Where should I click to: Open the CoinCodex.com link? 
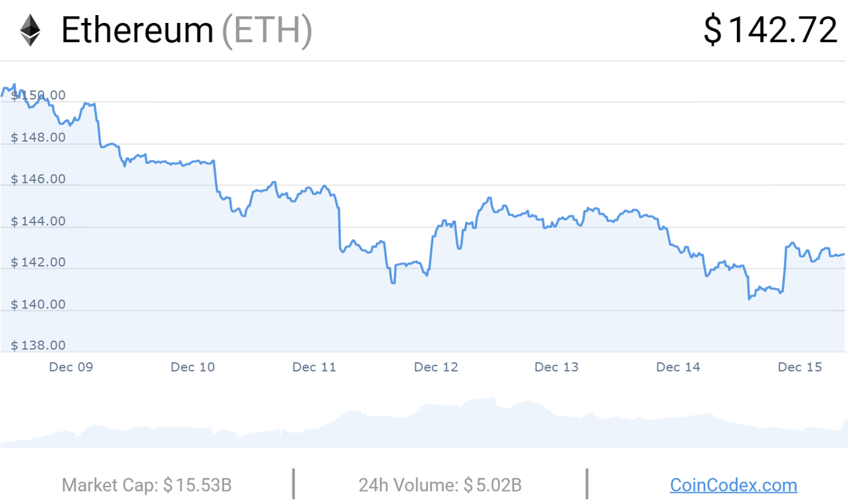tap(733, 486)
